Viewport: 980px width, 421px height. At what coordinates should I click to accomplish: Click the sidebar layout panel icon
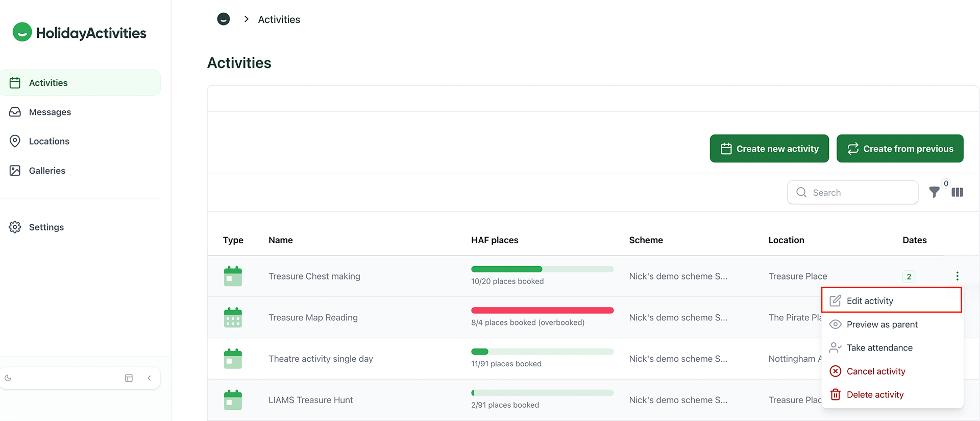click(129, 378)
